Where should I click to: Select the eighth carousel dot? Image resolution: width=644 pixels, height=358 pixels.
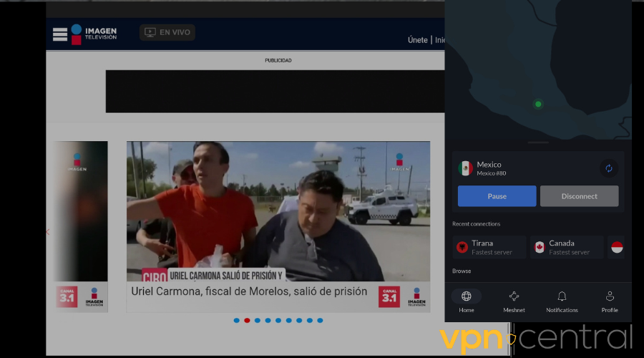click(310, 321)
